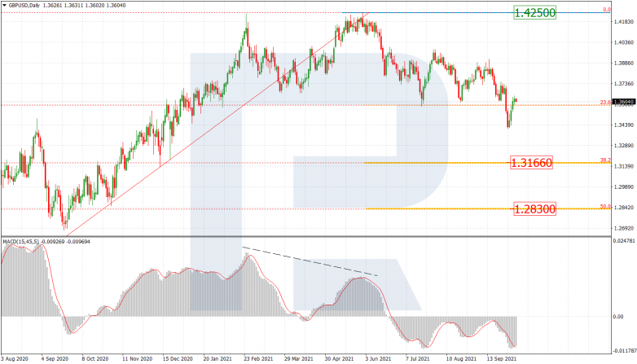Image resolution: width=637 pixels, height=364 pixels.
Task: Select MACD axis value -0.011787
Action: point(625,351)
